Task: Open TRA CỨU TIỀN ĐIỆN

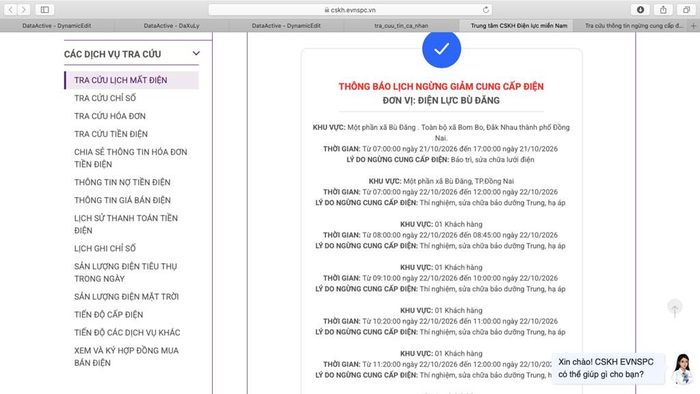Action: (111, 134)
